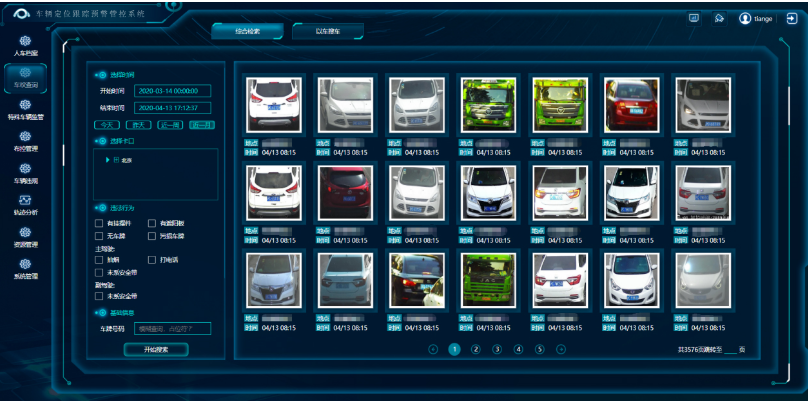Click the logout icon at top right

click(x=791, y=18)
